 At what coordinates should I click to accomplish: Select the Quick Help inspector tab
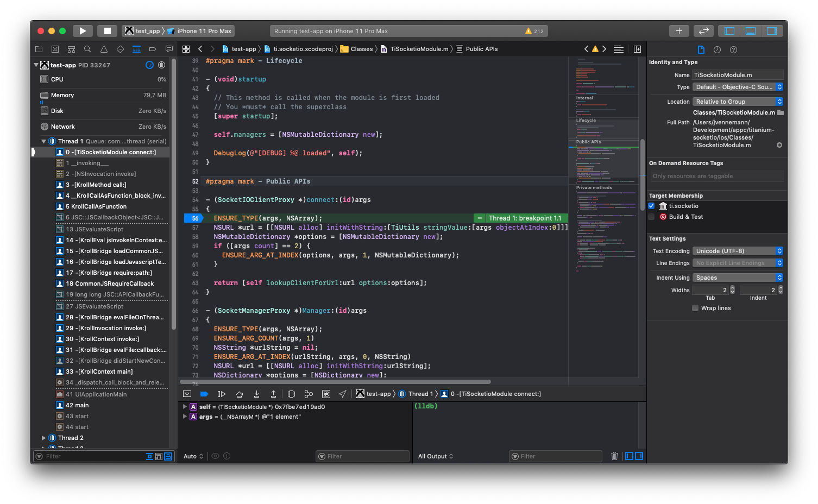pyautogui.click(x=733, y=49)
